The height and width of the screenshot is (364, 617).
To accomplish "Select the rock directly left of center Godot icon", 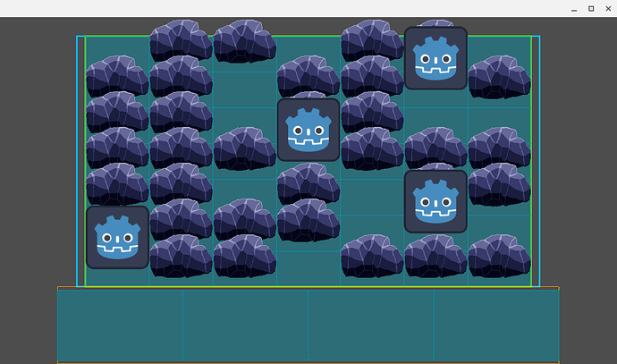I will pos(244,148).
